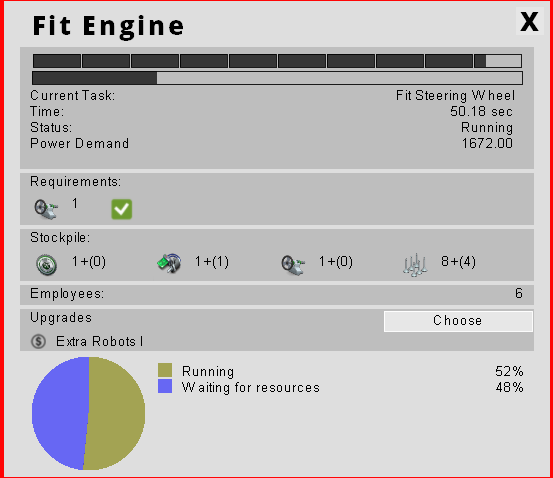Select the engine part icon in Stockpile

pyautogui.click(x=169, y=263)
